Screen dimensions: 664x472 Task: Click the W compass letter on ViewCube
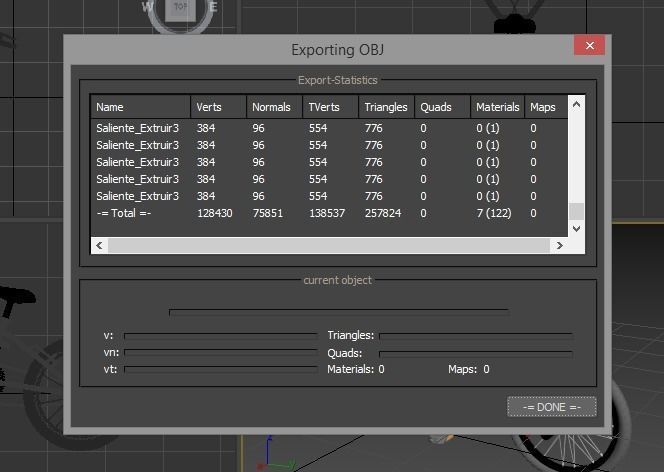147,7
